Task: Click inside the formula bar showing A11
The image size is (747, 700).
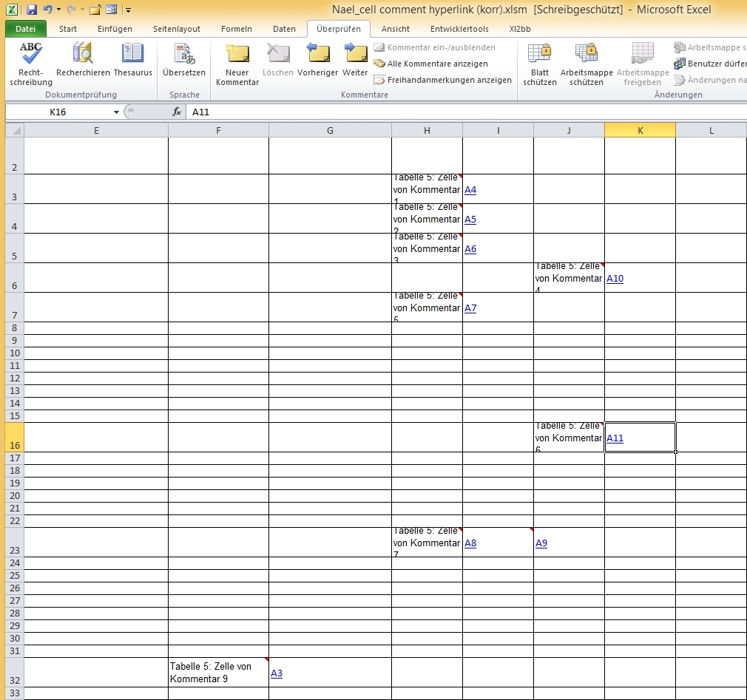Action: (467, 112)
